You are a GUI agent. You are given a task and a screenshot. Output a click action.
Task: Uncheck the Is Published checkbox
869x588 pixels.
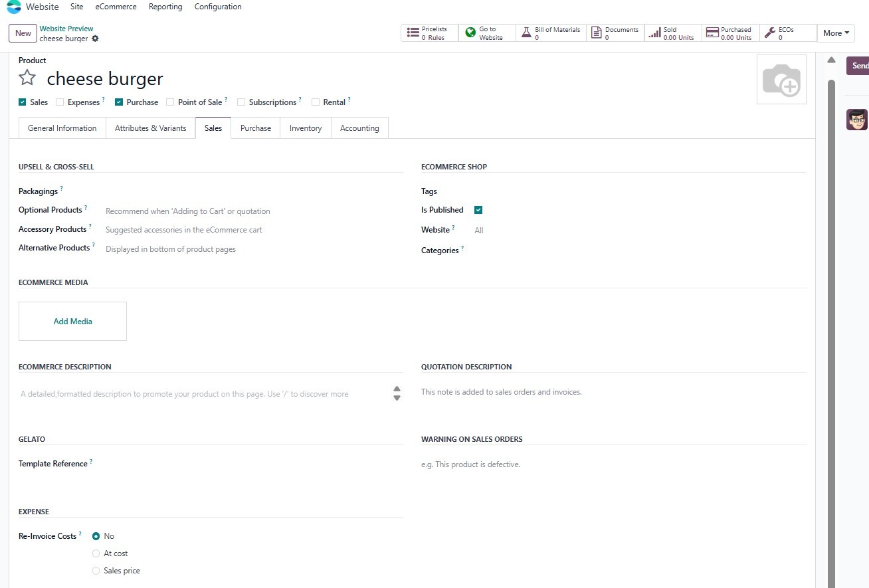(478, 210)
